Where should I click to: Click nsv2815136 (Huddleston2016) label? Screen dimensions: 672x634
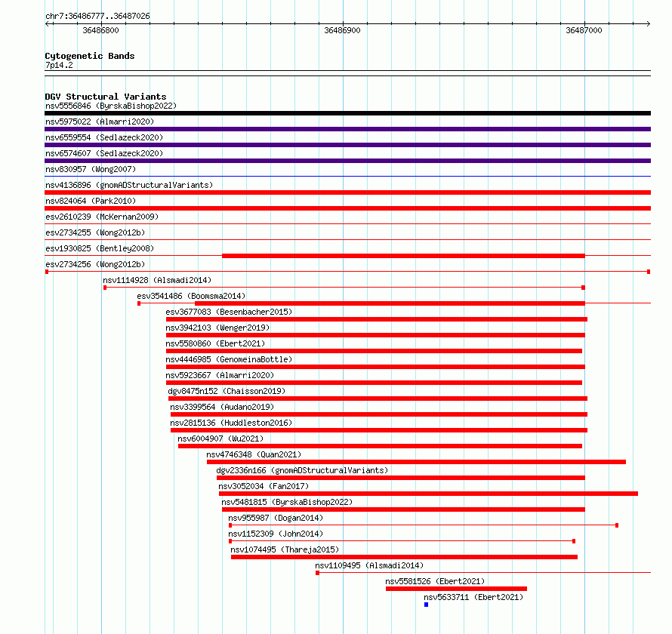point(231,423)
